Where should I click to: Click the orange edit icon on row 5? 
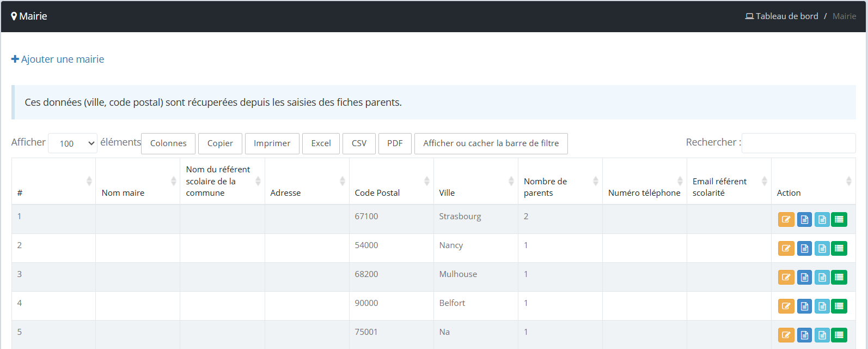point(786,335)
